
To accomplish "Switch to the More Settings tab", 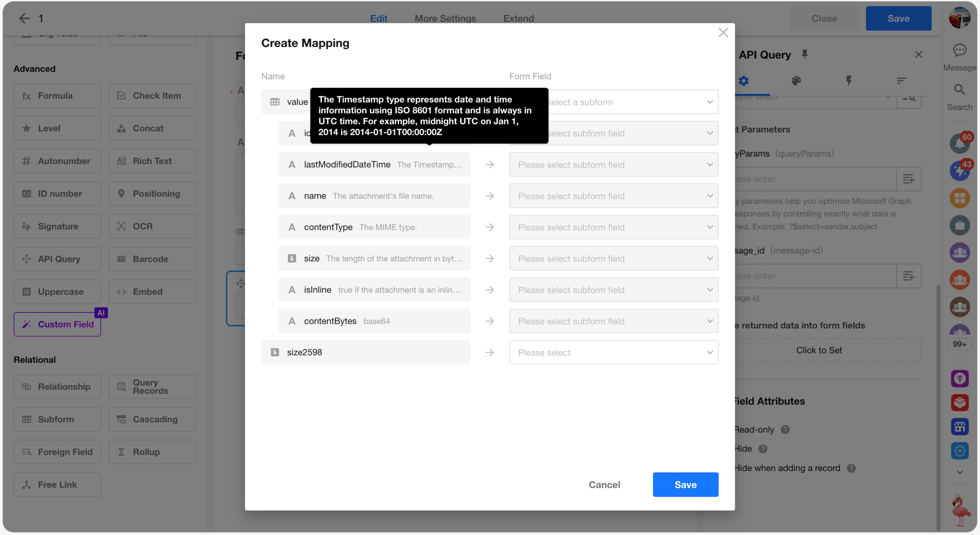I will point(445,18).
